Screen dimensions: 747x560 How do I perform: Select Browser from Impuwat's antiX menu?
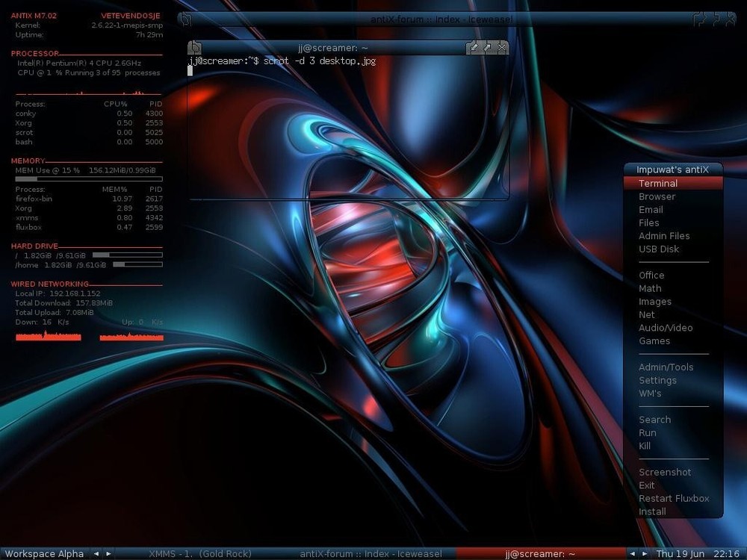point(657,196)
